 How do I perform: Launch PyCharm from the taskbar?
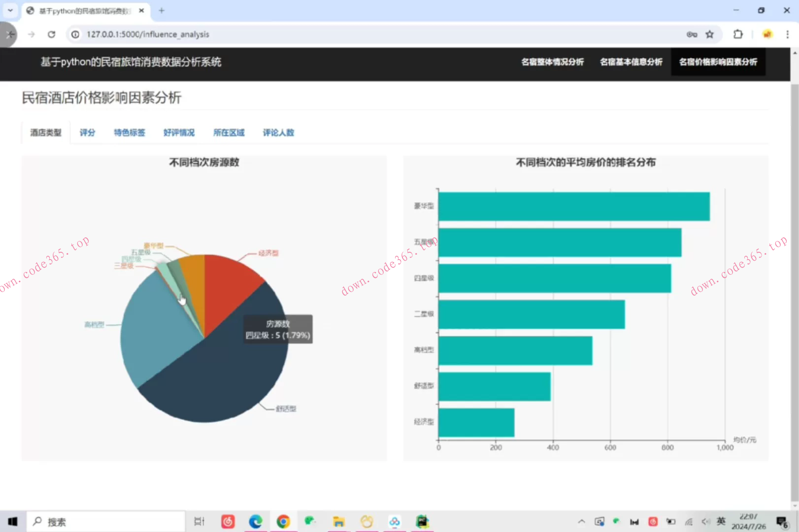click(422, 521)
